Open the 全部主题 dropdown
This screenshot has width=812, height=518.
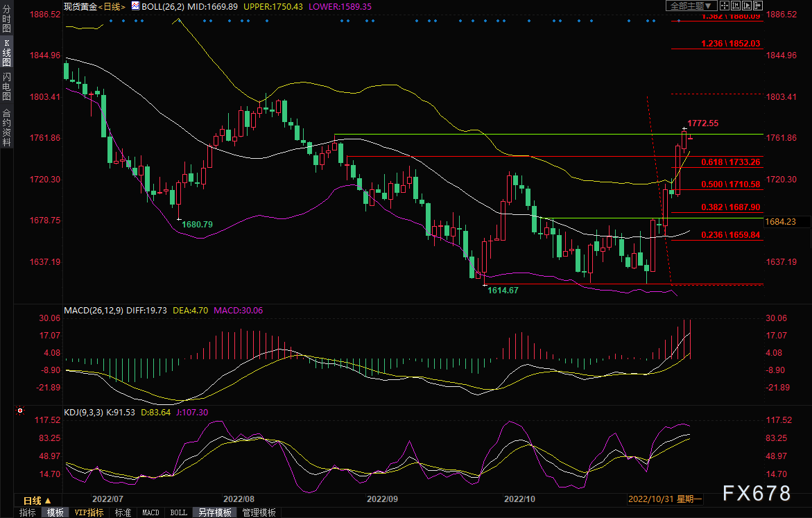(691, 6)
